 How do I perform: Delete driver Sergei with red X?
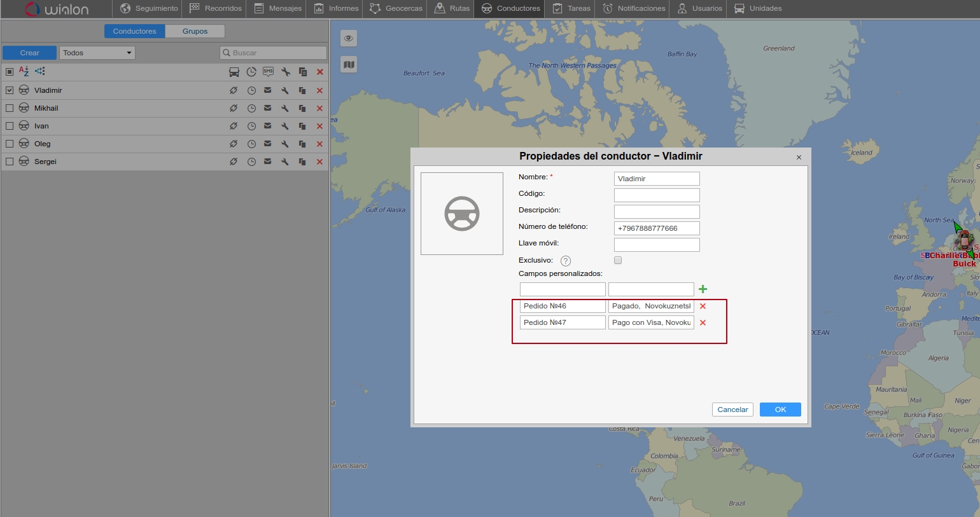click(x=319, y=162)
